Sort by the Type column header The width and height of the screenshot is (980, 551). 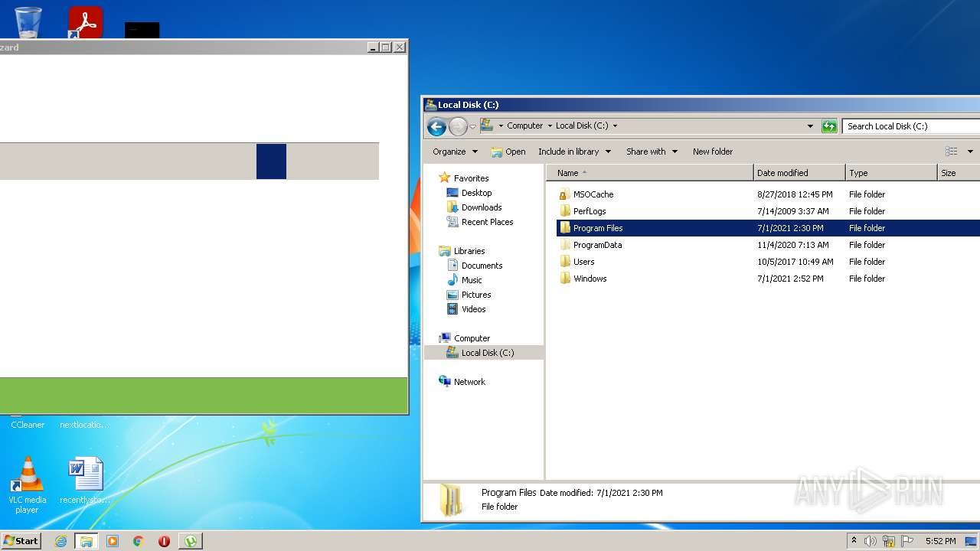tap(891, 173)
